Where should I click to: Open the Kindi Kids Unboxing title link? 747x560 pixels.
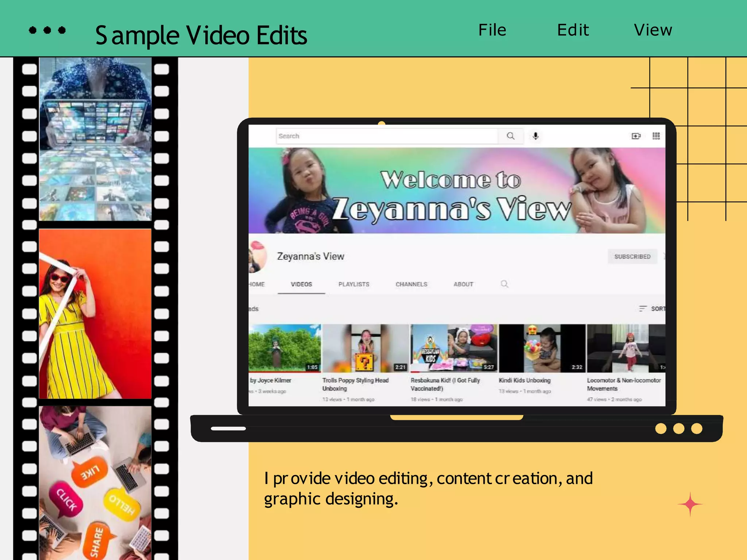point(524,380)
